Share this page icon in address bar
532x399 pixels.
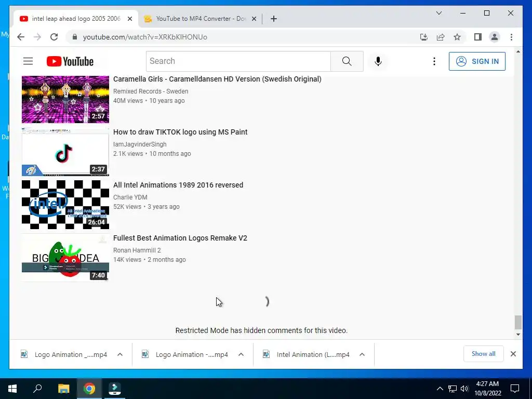(x=441, y=37)
